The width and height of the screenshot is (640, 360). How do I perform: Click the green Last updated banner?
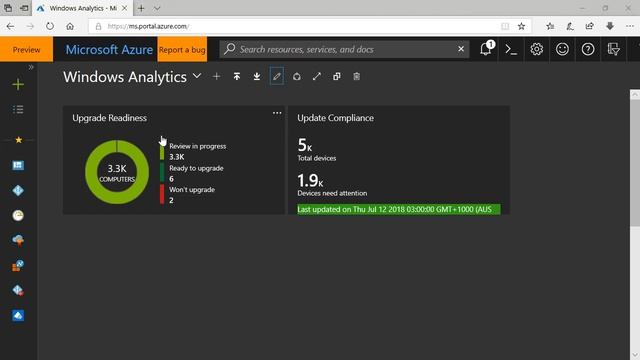coord(399,209)
